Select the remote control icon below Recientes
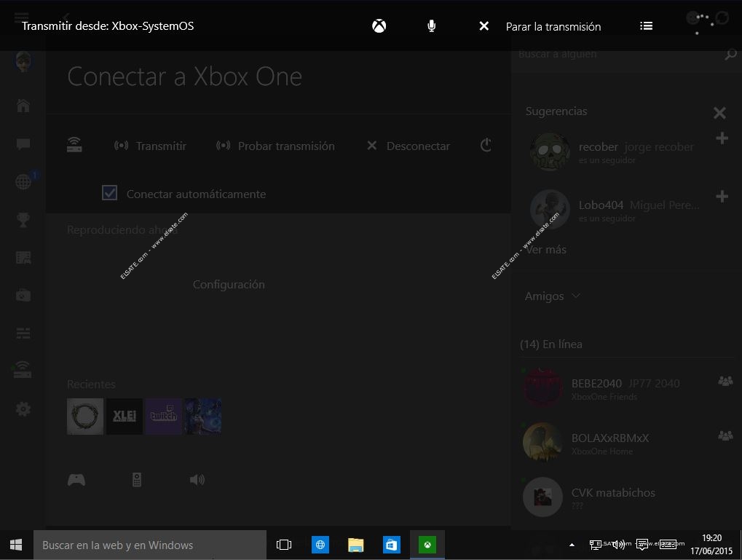The height and width of the screenshot is (560, 742). coord(137,480)
